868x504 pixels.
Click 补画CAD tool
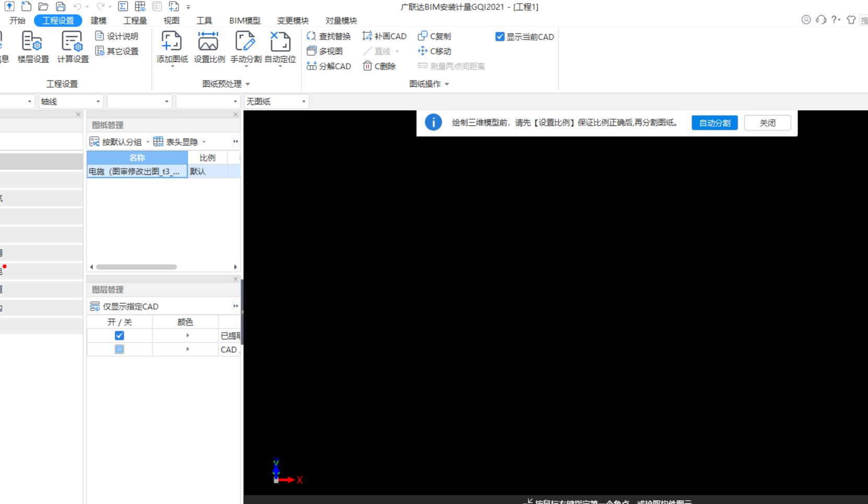(x=384, y=36)
